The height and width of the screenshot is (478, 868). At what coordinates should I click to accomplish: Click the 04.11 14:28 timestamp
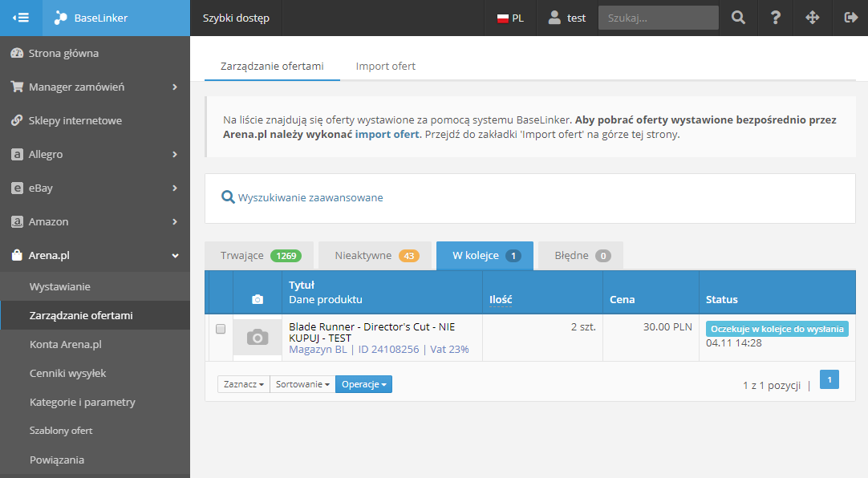click(733, 343)
